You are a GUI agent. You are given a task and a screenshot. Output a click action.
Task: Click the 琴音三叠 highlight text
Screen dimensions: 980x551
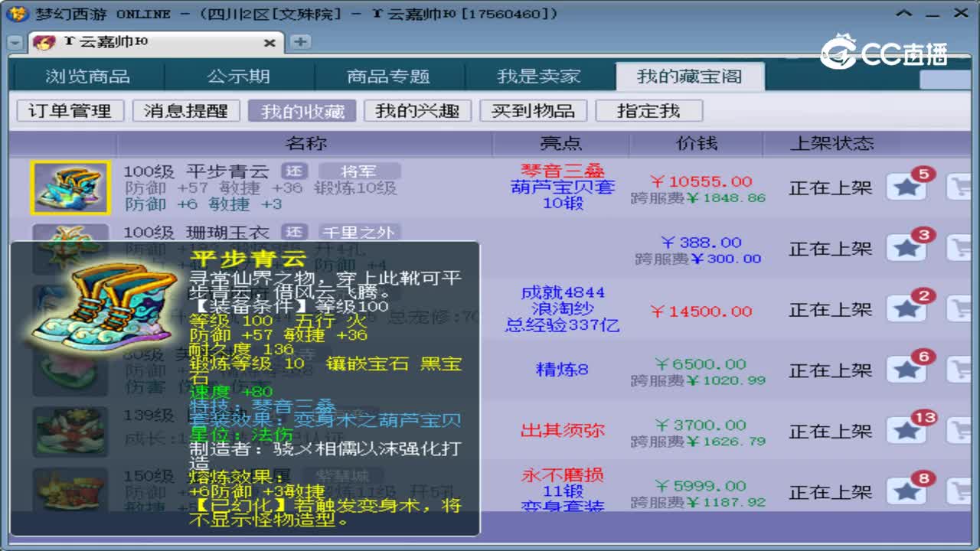(x=563, y=171)
